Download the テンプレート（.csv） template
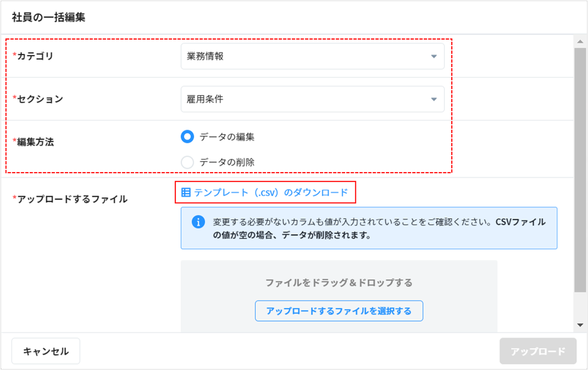Viewport: 588px width, 370px height. tap(271, 193)
